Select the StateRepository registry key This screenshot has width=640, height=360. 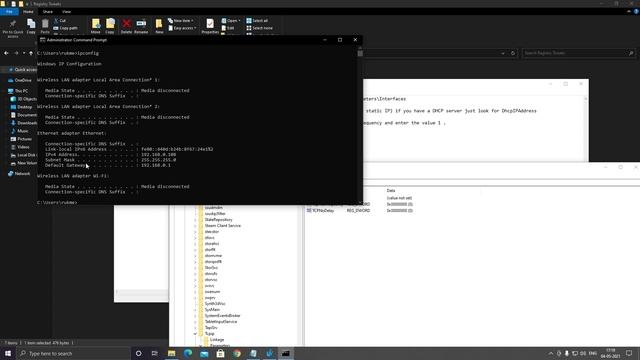(218, 220)
